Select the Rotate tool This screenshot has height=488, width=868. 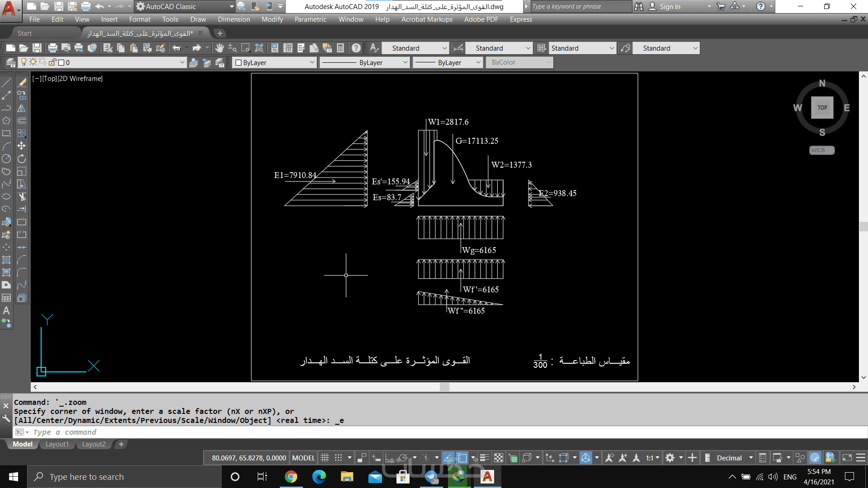(22, 159)
